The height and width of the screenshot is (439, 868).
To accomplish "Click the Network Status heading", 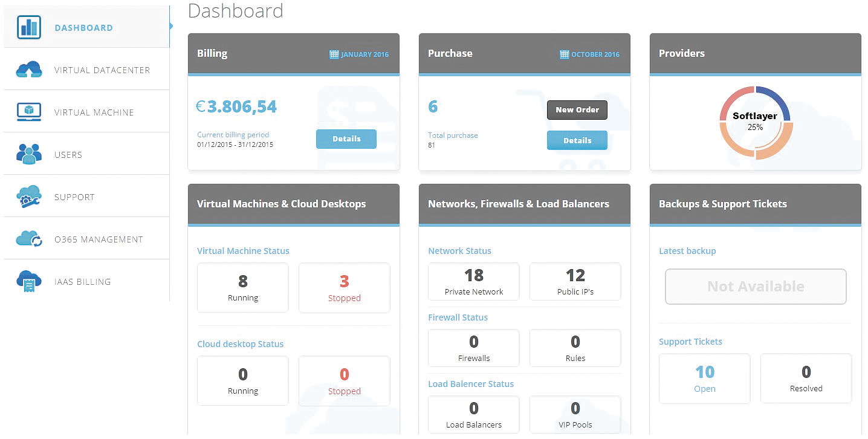I will 459,251.
